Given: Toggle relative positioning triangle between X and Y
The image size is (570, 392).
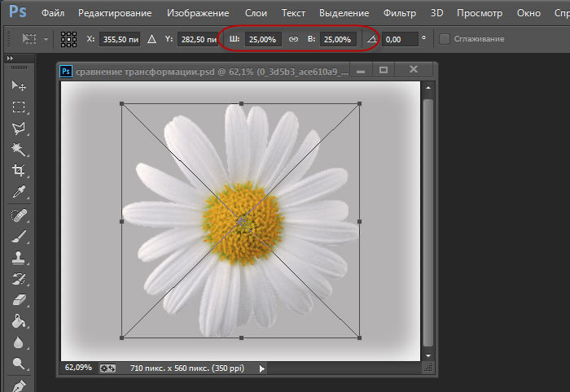Looking at the screenshot, I should 151,39.
